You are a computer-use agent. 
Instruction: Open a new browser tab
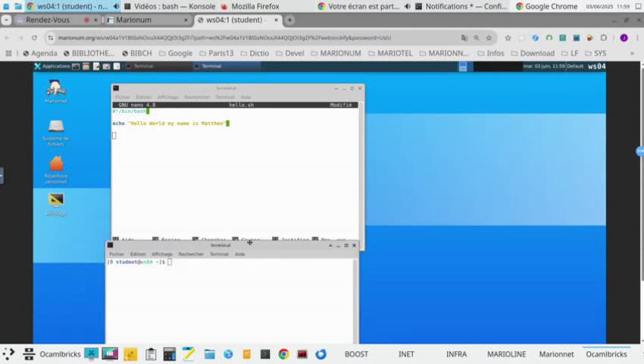click(289, 20)
